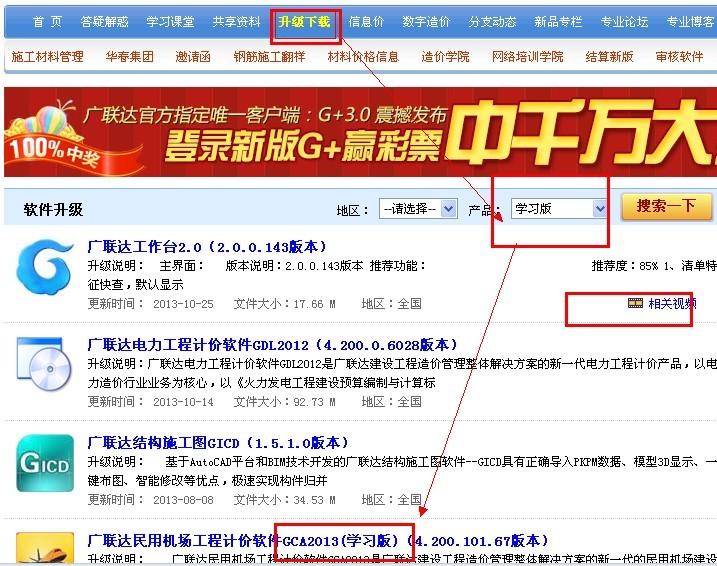
Task: Click the airport GCA2013 product icon
Action: click(x=45, y=548)
